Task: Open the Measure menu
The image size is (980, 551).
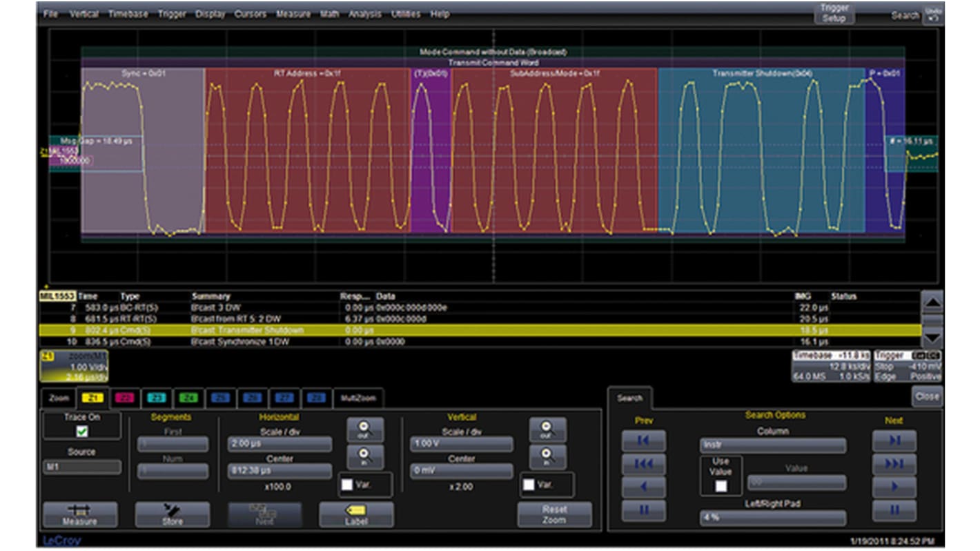Action: (x=293, y=14)
